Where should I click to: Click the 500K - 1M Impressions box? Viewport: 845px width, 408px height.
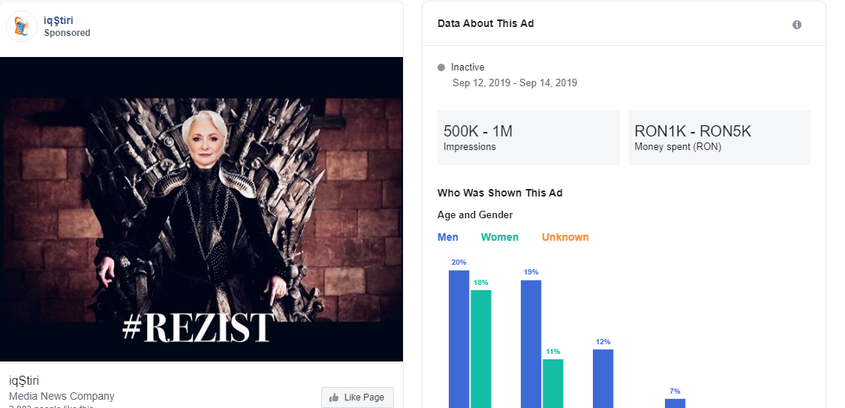click(x=529, y=138)
